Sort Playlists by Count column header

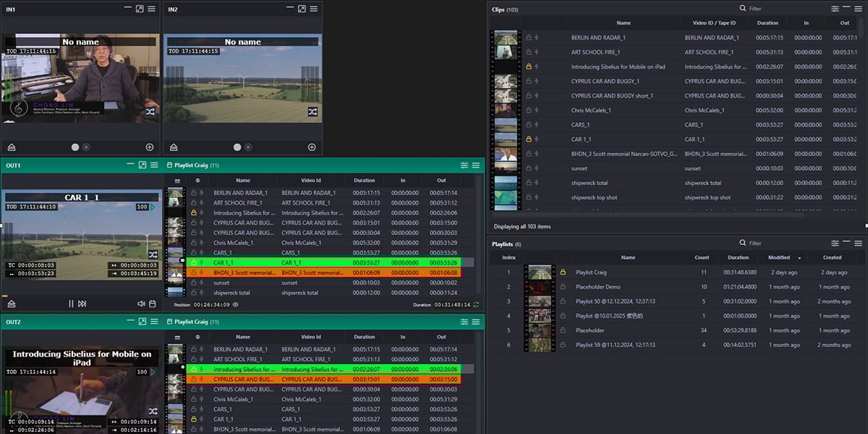(x=702, y=258)
